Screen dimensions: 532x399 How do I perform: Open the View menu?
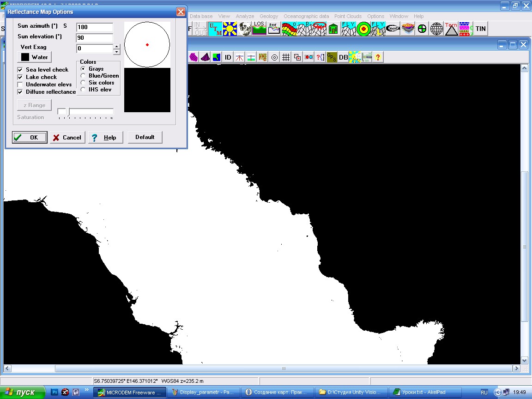pyautogui.click(x=224, y=16)
